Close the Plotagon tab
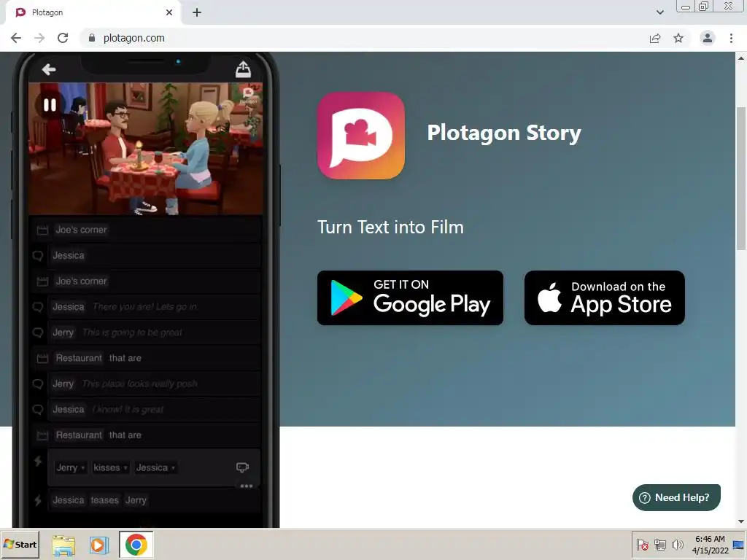Image resolution: width=747 pixels, height=560 pixels. [169, 12]
